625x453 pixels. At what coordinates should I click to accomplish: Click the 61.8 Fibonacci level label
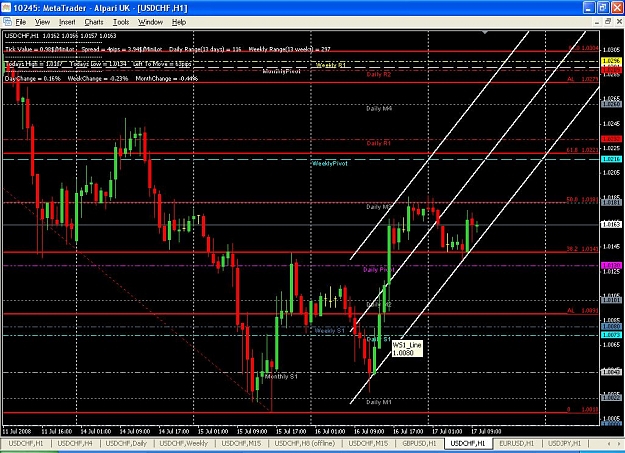click(x=582, y=150)
